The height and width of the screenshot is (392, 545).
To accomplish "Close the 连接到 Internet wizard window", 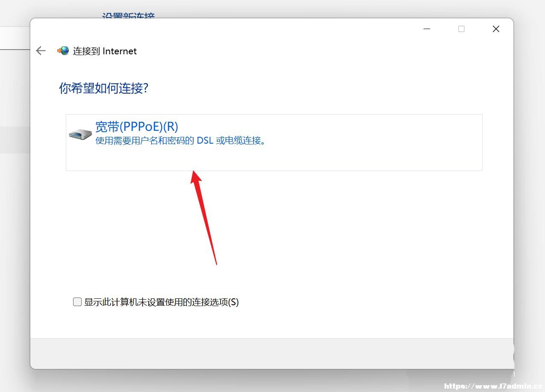I will pos(496,29).
